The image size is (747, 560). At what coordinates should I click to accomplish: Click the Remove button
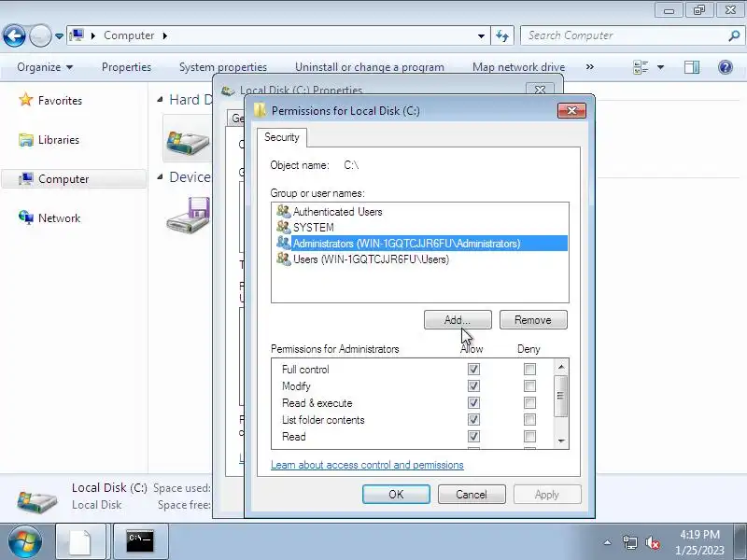[x=533, y=320]
